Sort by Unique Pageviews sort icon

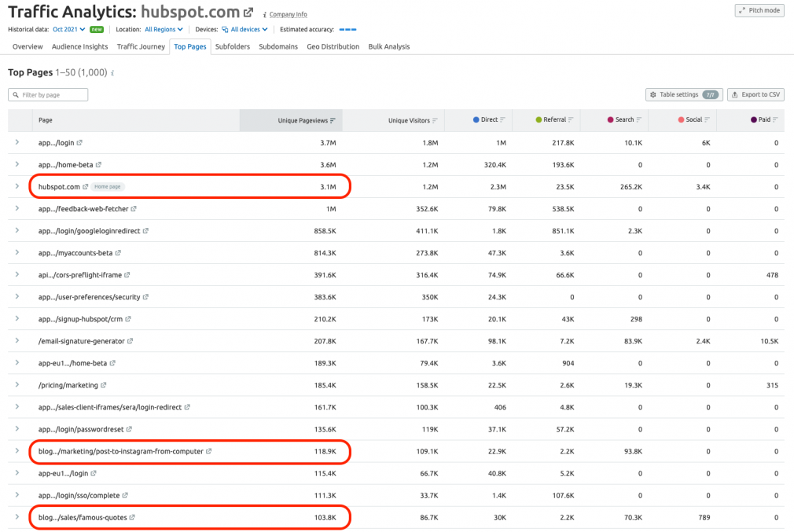tap(333, 120)
